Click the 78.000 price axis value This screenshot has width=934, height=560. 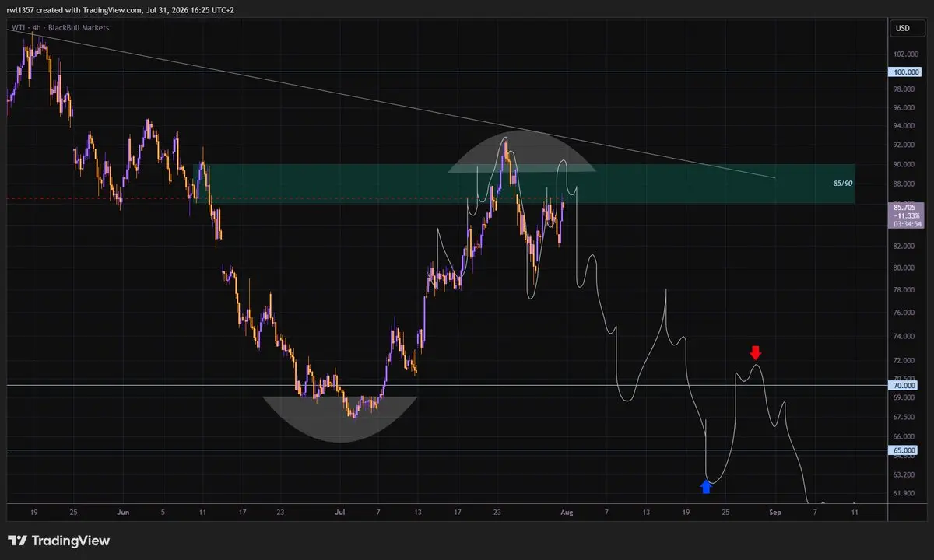(905, 290)
